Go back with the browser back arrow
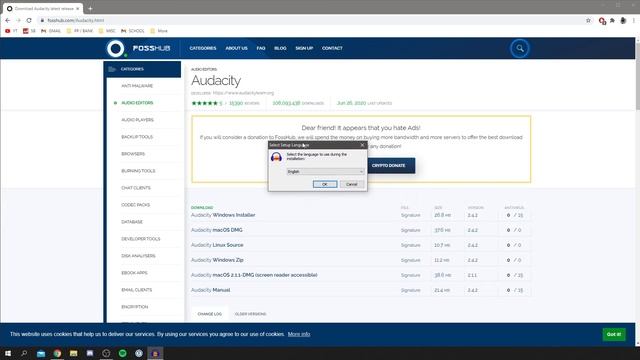The width and height of the screenshot is (640, 360). pyautogui.click(x=8, y=20)
